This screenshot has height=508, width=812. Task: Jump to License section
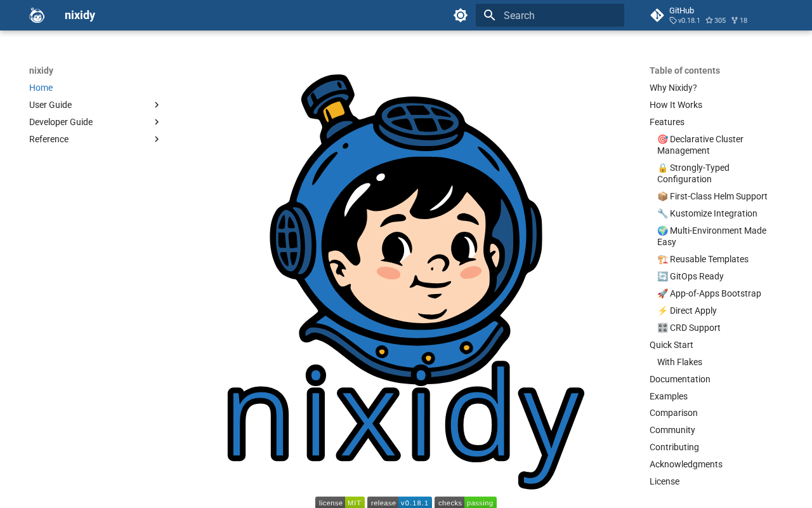tap(664, 481)
